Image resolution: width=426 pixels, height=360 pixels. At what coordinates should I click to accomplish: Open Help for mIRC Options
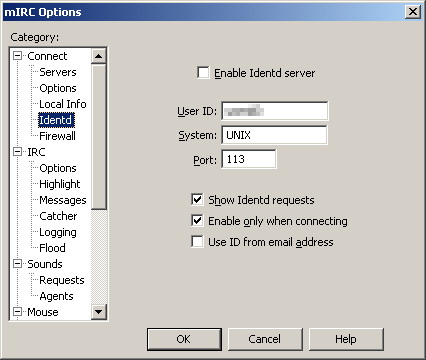coord(346,339)
